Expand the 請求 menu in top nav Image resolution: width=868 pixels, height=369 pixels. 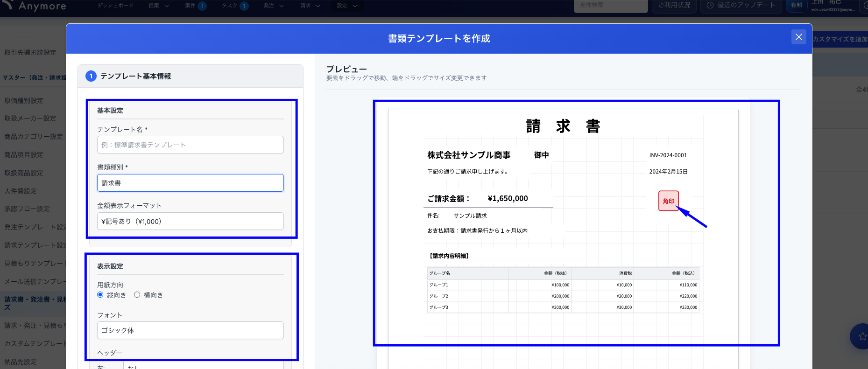click(x=310, y=6)
